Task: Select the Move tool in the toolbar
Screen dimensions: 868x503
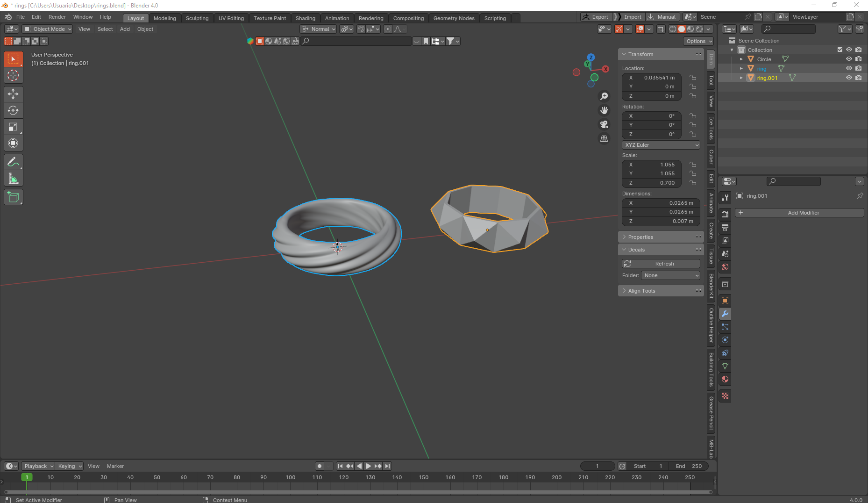Action: pyautogui.click(x=13, y=94)
